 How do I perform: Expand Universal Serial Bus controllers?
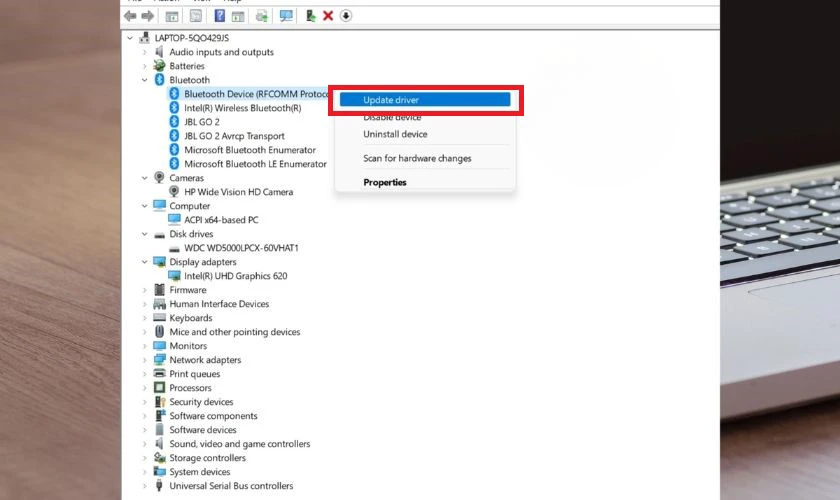tap(144, 486)
